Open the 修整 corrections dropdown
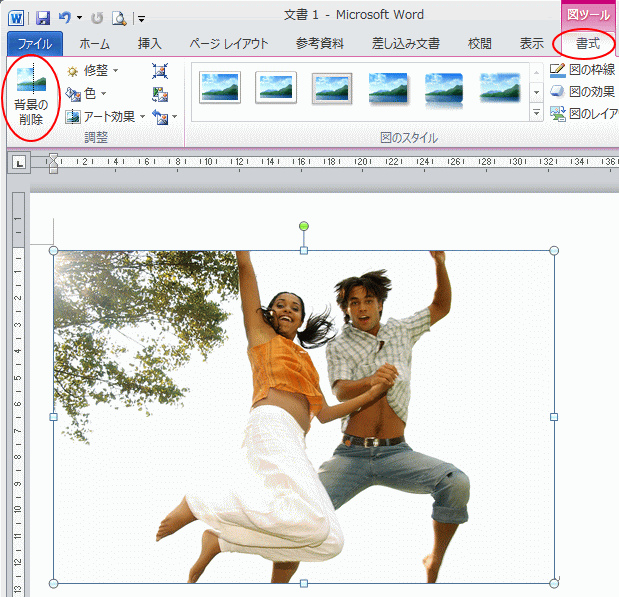The image size is (619, 597). coord(92,71)
